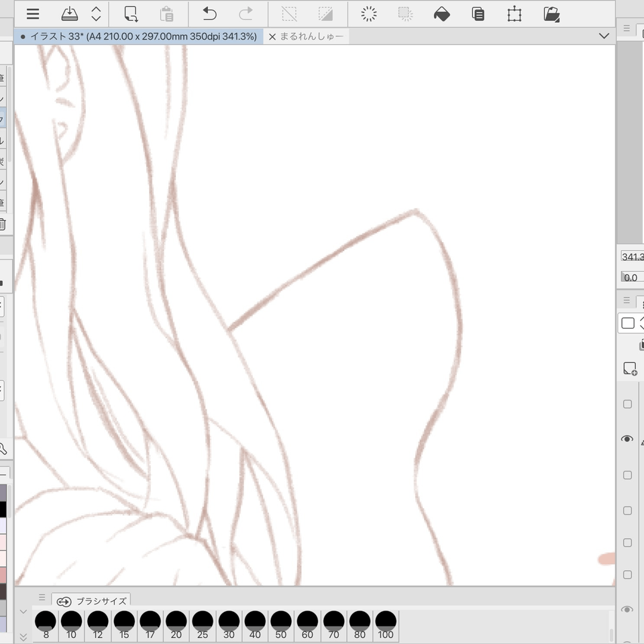Choose brush size 25
This screenshot has width=644, height=644.
(x=203, y=625)
